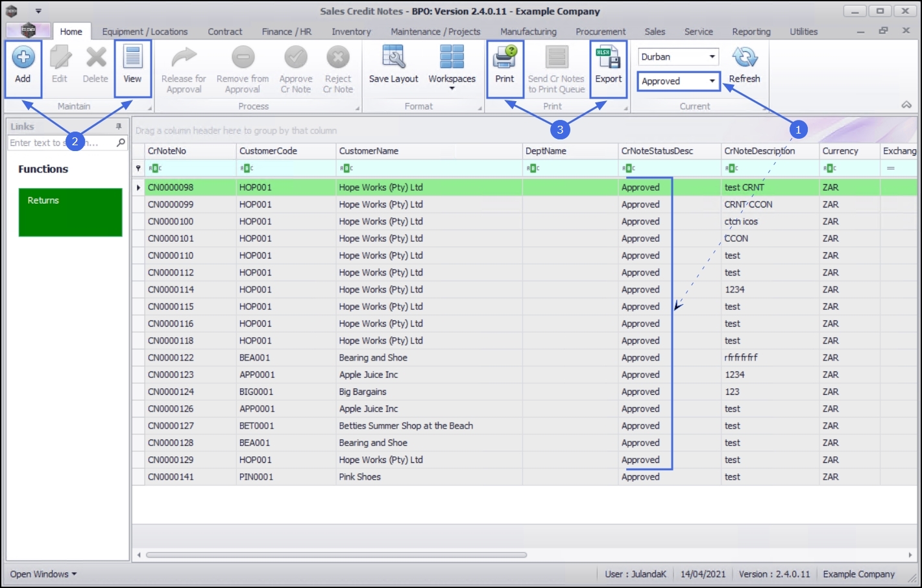Click customer name Big Bargains
This screenshot has height=588, width=922.
coord(363,392)
